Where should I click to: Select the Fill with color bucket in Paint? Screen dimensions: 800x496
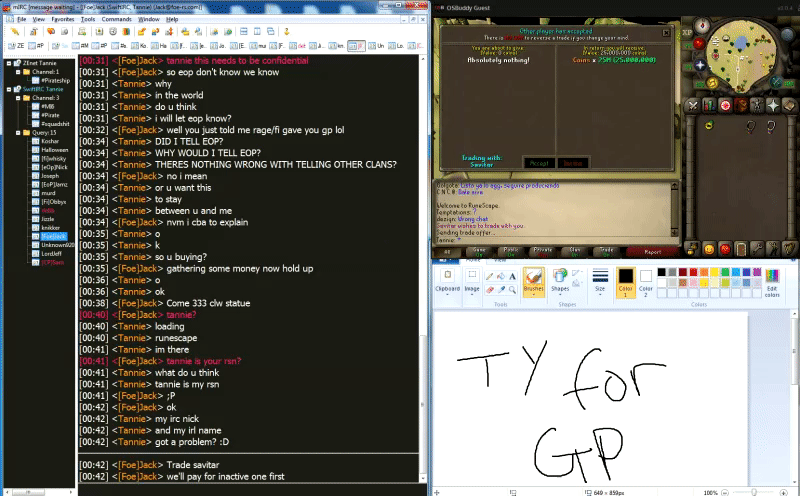(x=501, y=276)
